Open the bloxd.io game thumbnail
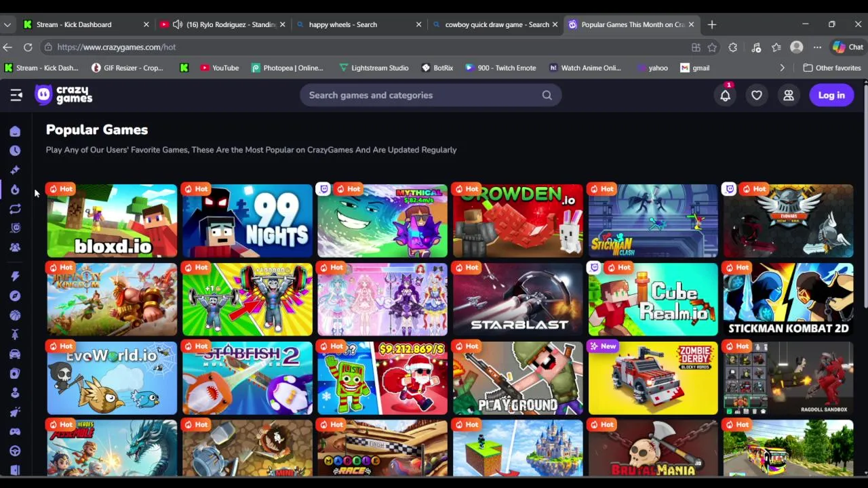This screenshot has width=868, height=488. click(x=112, y=221)
